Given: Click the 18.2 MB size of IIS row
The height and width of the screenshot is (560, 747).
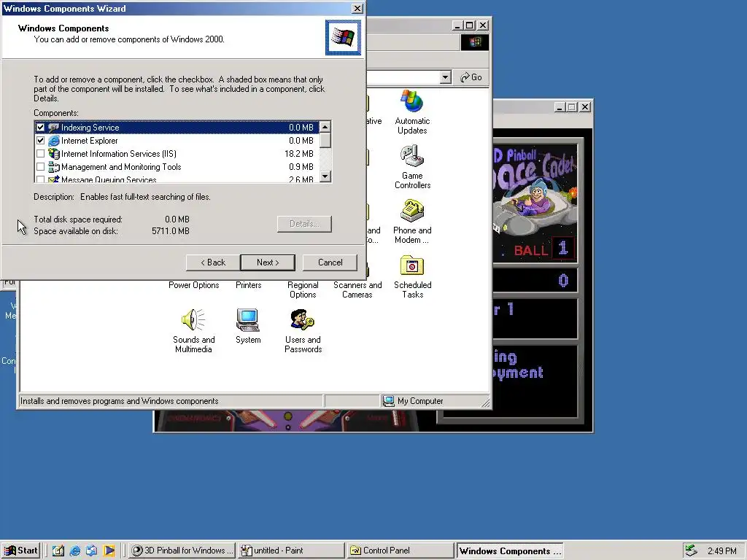Looking at the screenshot, I should click(x=299, y=154).
